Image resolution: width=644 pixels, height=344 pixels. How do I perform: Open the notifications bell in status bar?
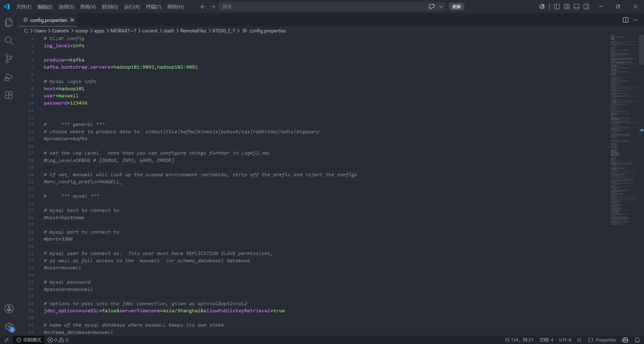pyautogui.click(x=637, y=340)
